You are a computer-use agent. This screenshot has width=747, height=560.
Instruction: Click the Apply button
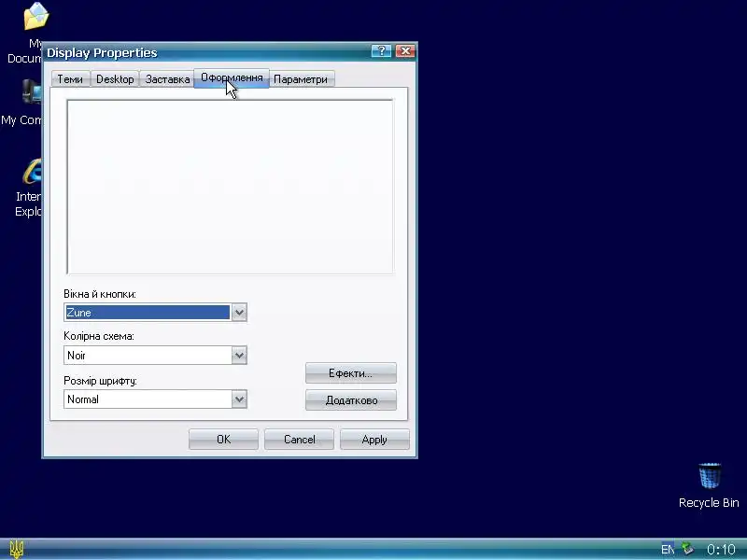[374, 439]
